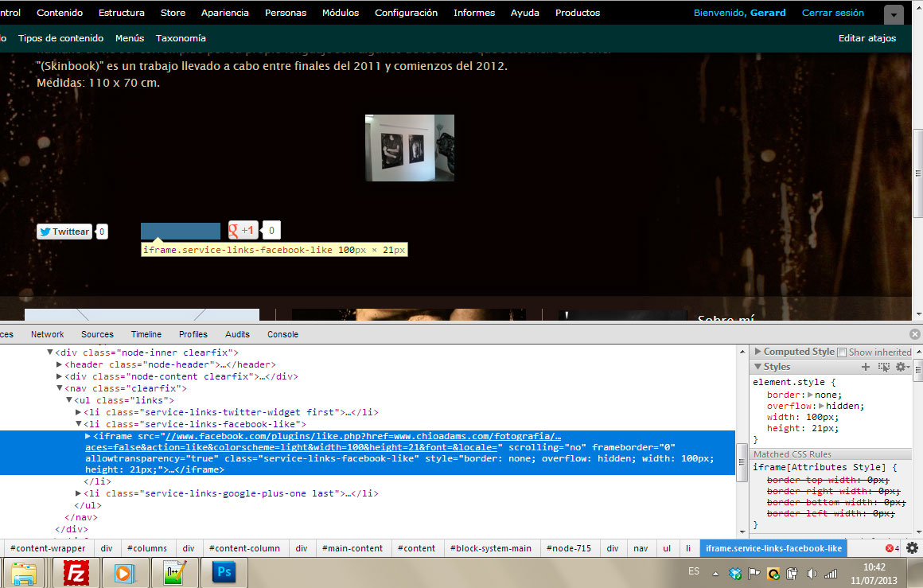923x588 pixels.
Task: Expand the Computed Style section
Action: coord(758,352)
